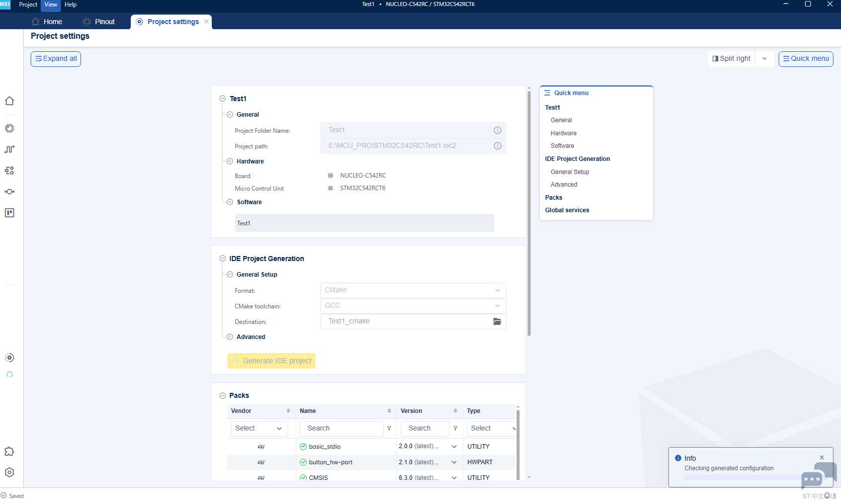
Task: Open the notification bell in the status bar
Action: (827, 495)
